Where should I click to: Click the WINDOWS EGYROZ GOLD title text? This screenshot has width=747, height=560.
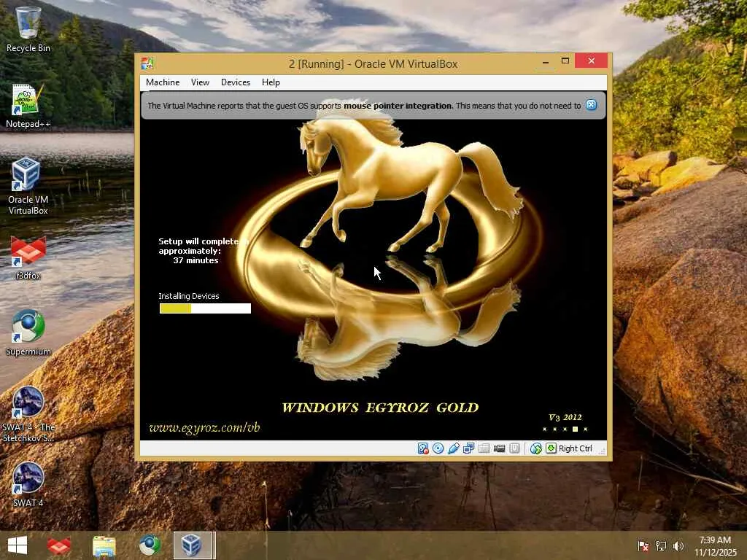380,408
